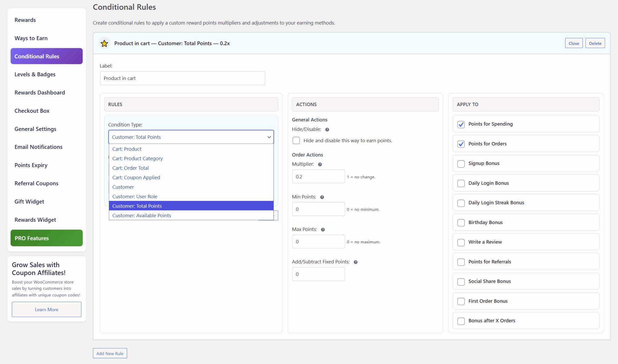Tick the Birthday Bonus checkbox
This screenshot has height=364, width=618.
[461, 223]
